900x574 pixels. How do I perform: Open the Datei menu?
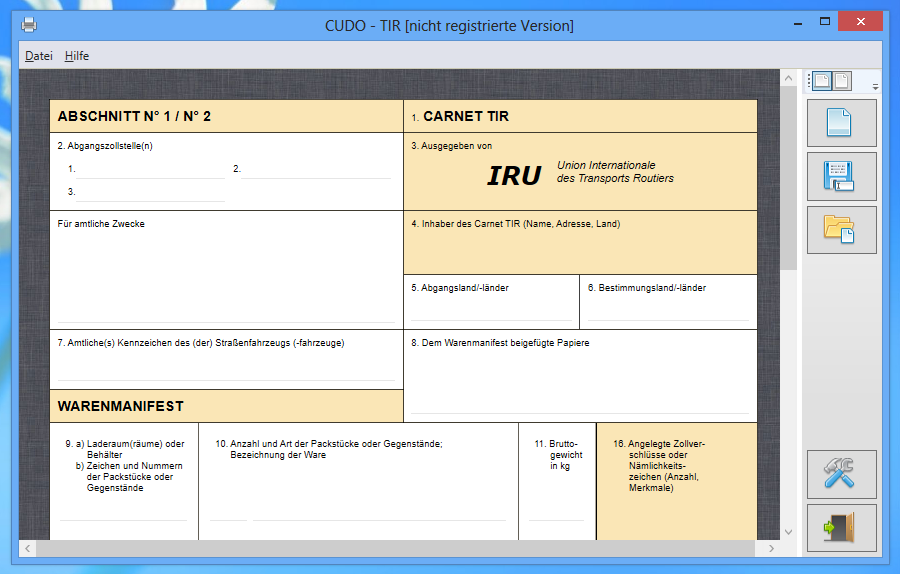38,56
